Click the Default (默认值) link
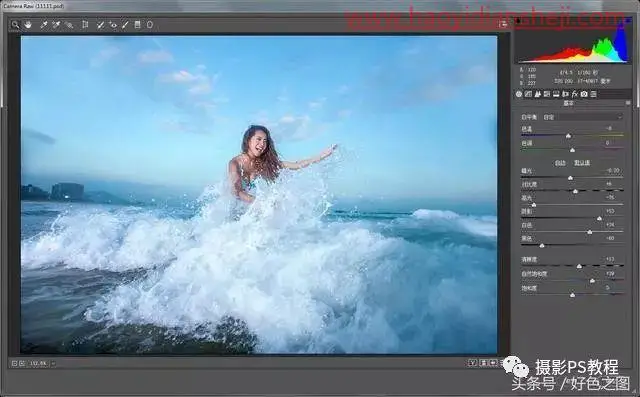Viewport: 640px width, 397px height. coord(582,163)
